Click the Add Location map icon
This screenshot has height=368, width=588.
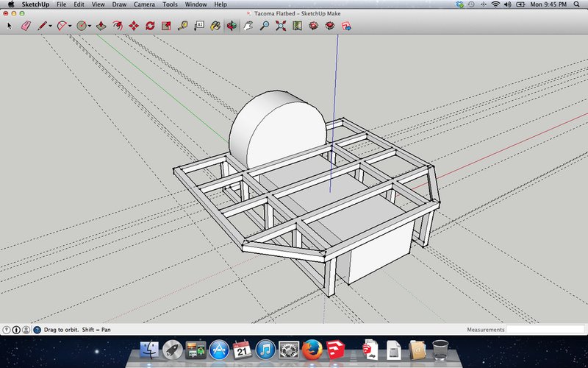tap(297, 26)
